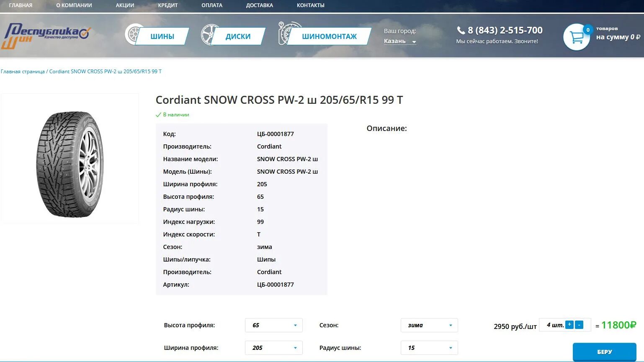Image resolution: width=644 pixels, height=362 pixels.
Task: Increase quantity with the plus button
Action: [x=569, y=324]
